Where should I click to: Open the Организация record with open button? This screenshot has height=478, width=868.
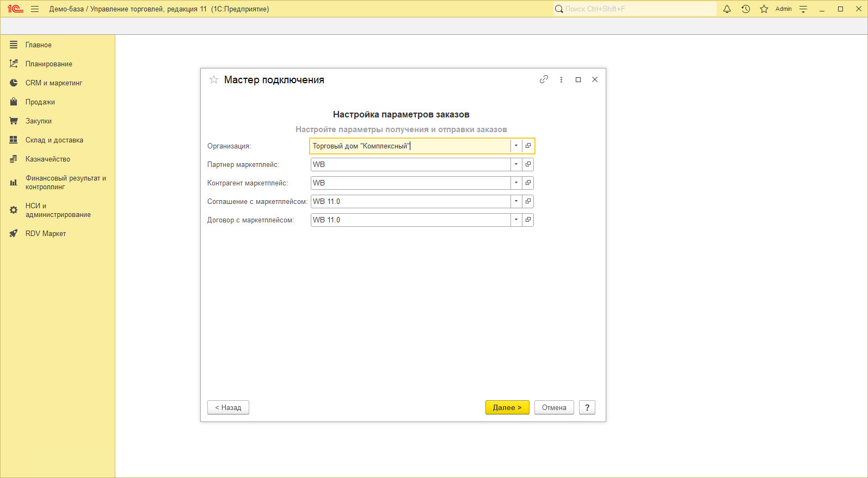pyautogui.click(x=528, y=146)
